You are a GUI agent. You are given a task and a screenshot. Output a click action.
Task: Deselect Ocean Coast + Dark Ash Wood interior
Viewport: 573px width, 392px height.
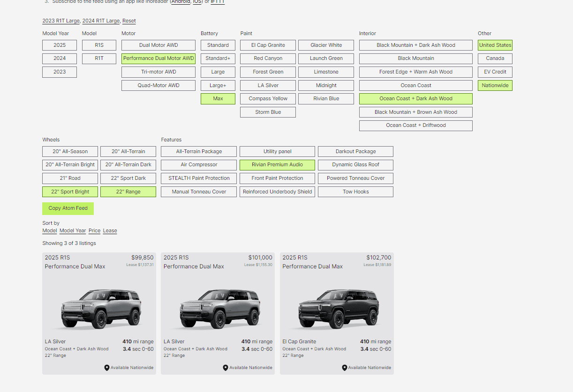coord(416,99)
